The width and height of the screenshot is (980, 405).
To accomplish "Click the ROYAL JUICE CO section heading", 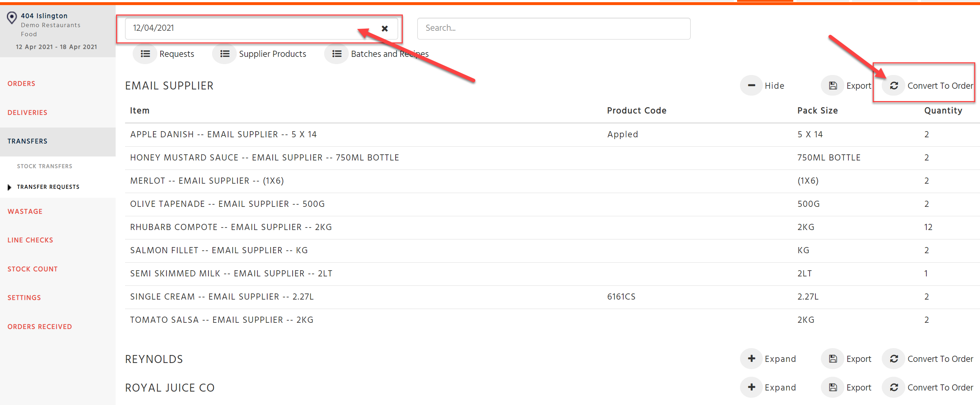I will [x=170, y=388].
